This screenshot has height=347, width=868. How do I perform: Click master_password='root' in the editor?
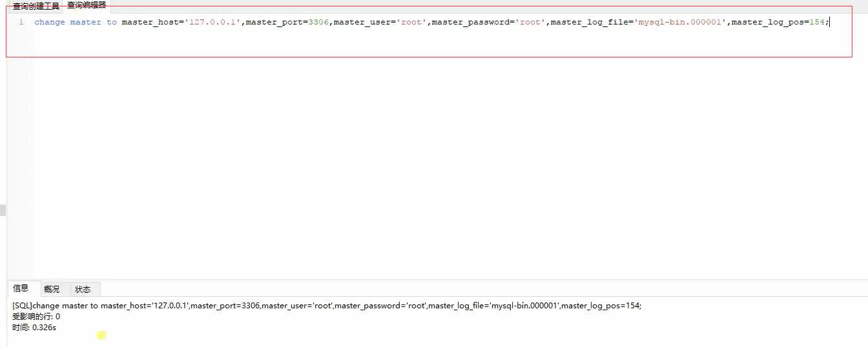(488, 22)
